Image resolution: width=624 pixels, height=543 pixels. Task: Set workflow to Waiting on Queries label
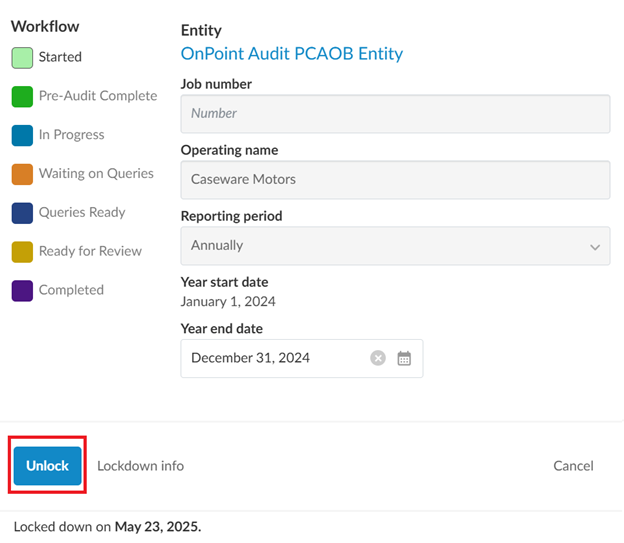(x=96, y=174)
